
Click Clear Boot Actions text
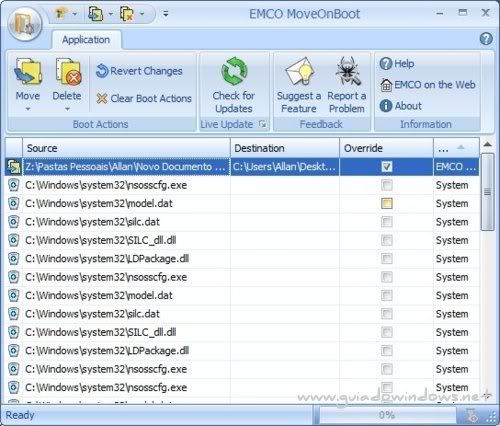click(151, 99)
